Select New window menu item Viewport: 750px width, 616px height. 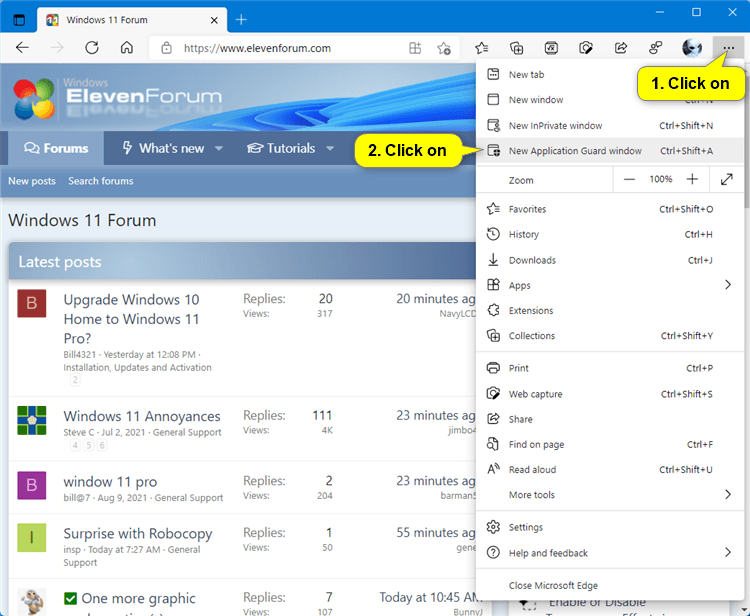click(x=610, y=100)
